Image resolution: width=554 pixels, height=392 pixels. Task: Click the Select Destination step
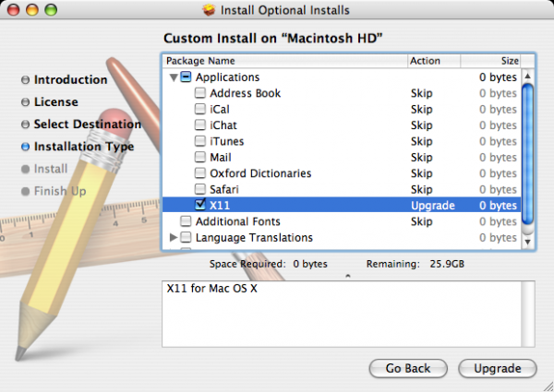pyautogui.click(x=88, y=125)
